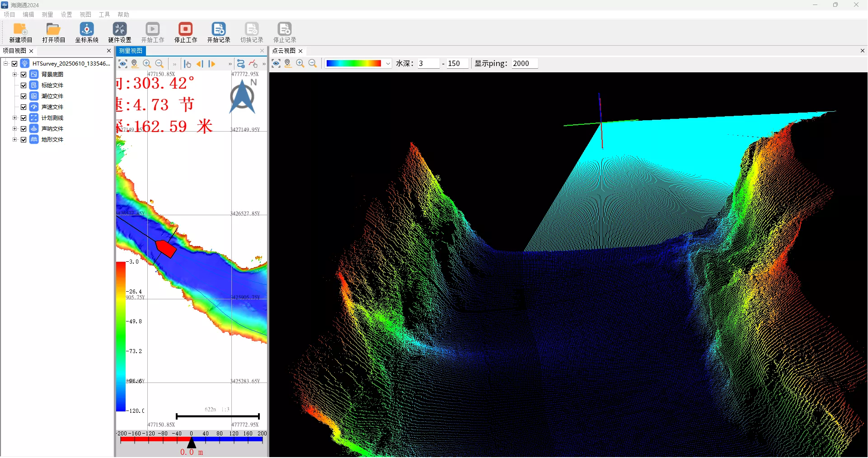This screenshot has height=458, width=868.
Task: Click the 停止工作 stop work icon
Action: coord(186,29)
